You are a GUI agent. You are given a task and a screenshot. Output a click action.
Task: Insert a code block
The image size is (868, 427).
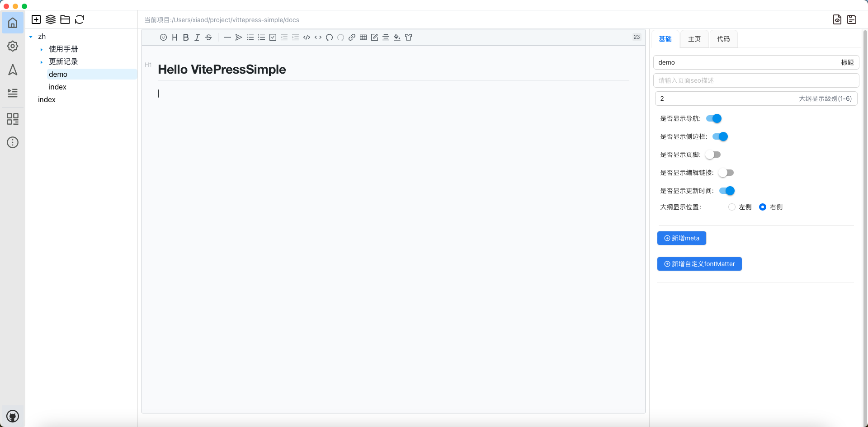(307, 38)
